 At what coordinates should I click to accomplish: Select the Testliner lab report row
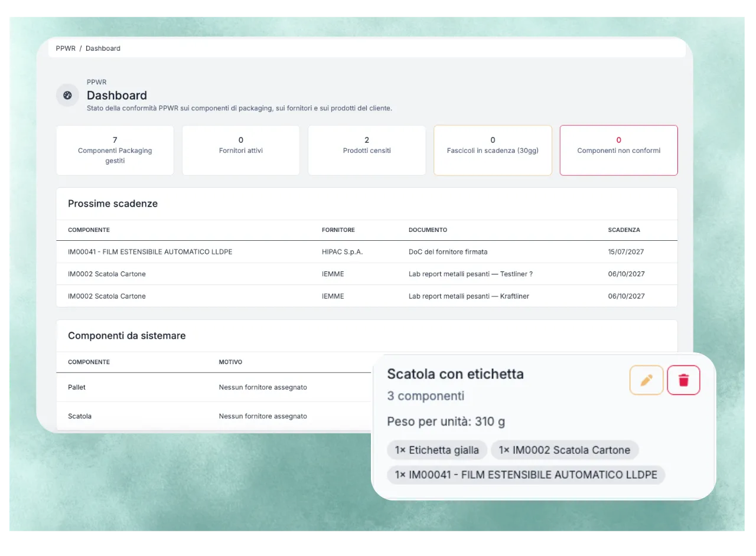(367, 274)
